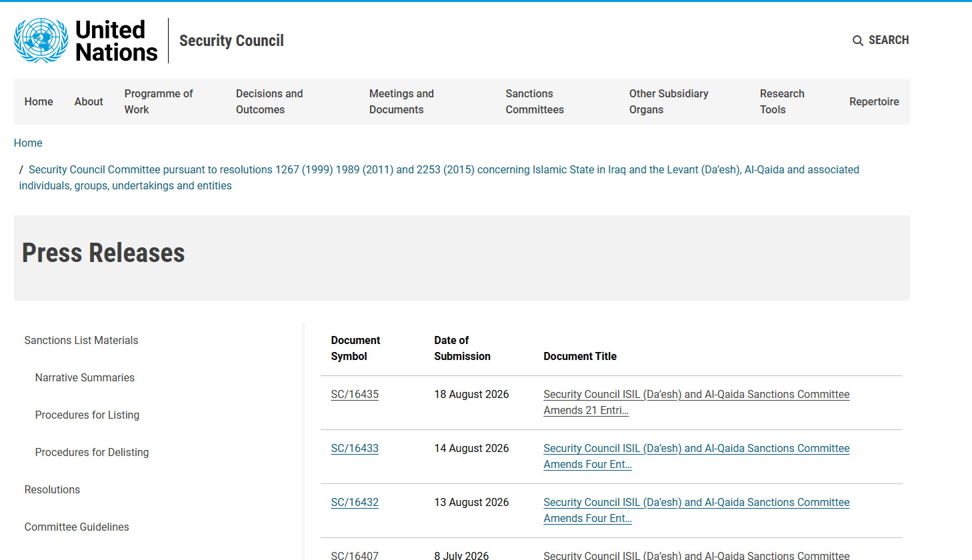Click the date 13 August 2026
The height and width of the screenshot is (560, 972).
471,503
